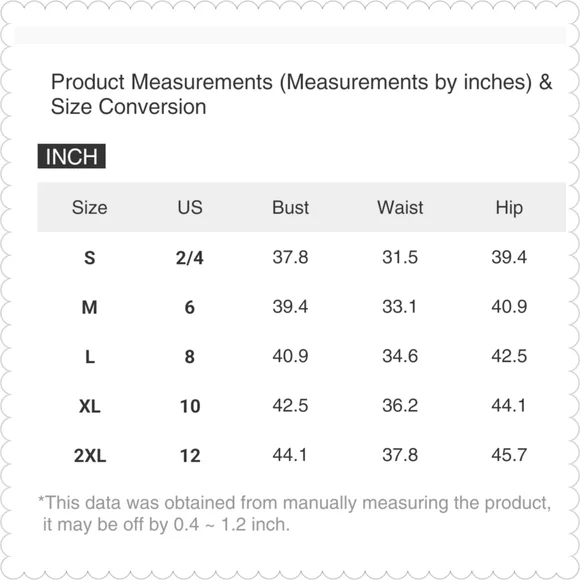Click the M waist value 33.1
Viewport: 580px width, 580px height.
[x=399, y=307]
